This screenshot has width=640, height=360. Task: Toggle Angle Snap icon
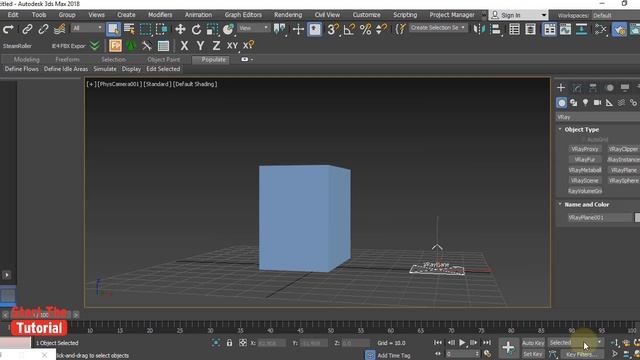349,29
